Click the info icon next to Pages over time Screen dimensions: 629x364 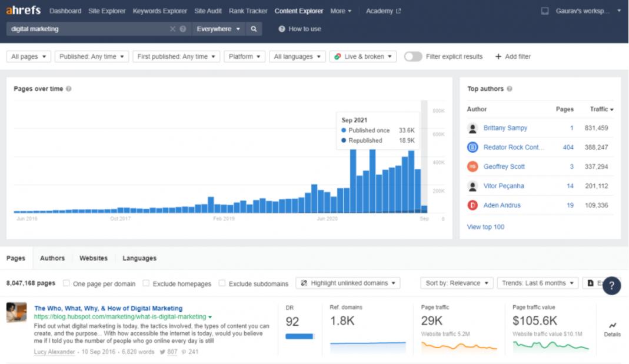click(x=69, y=89)
